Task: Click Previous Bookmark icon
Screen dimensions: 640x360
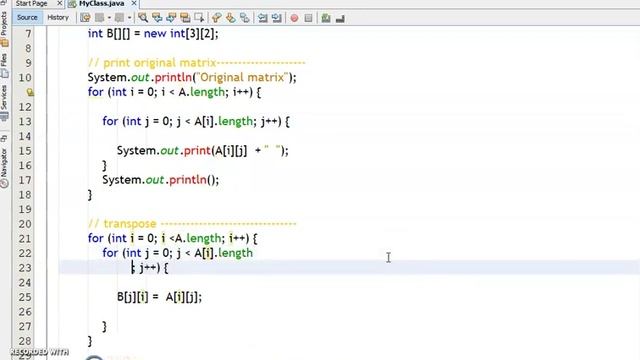Action: [x=217, y=18]
